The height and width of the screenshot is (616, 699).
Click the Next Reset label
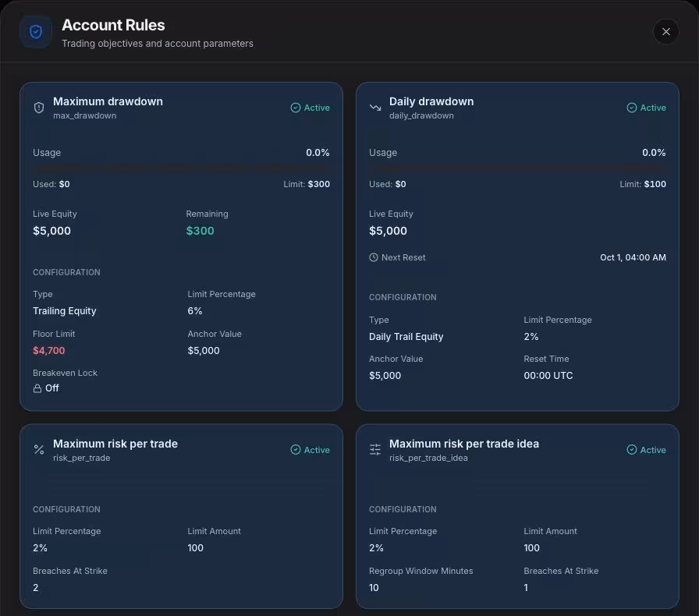403,257
